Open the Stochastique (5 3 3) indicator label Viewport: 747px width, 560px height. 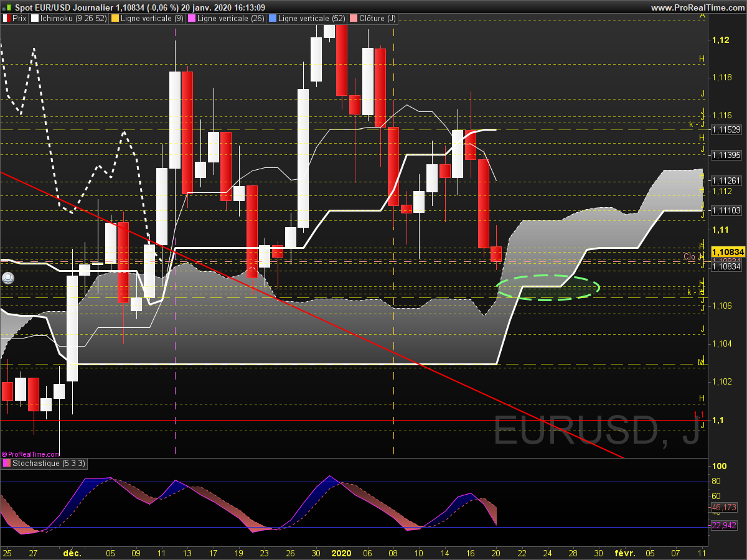(49, 463)
